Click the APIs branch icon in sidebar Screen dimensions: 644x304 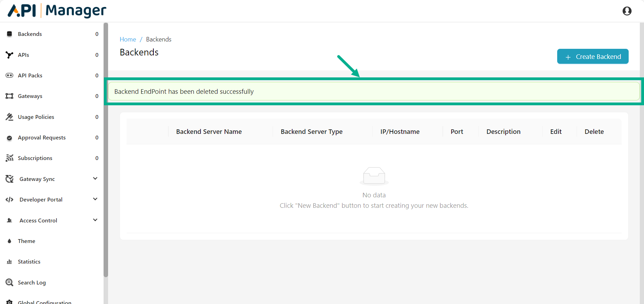9,55
